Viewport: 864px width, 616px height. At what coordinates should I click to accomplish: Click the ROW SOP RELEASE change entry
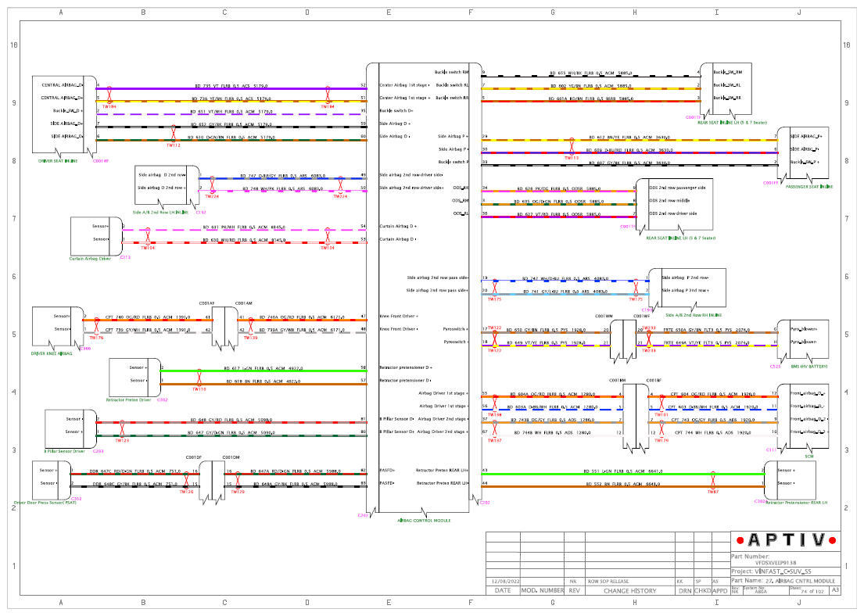pyautogui.click(x=608, y=582)
